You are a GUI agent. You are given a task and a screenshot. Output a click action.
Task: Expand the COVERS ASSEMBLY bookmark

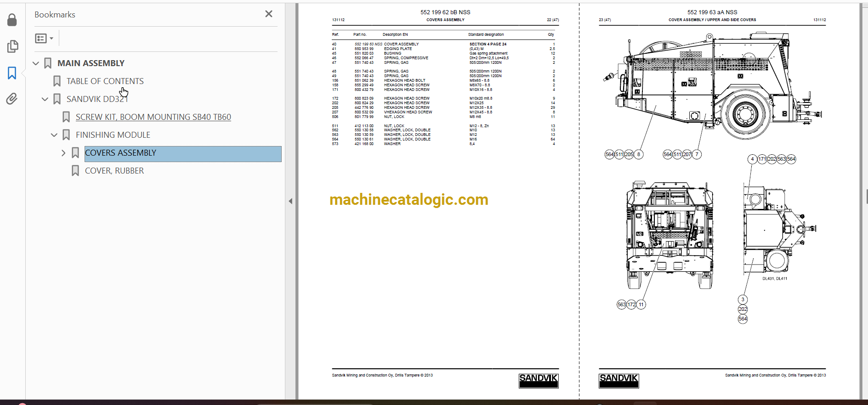coord(63,153)
